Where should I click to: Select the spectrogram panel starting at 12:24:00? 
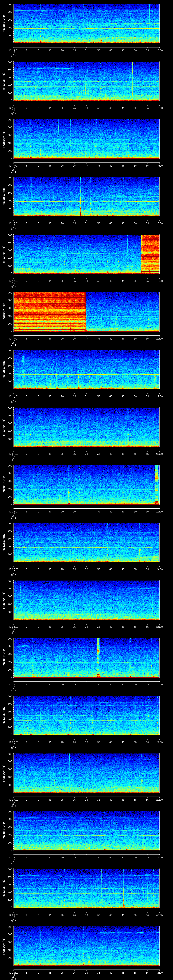(86, 600)
